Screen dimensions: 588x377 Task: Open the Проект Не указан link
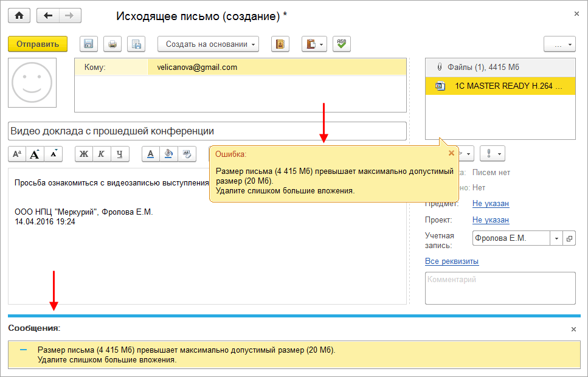491,220
